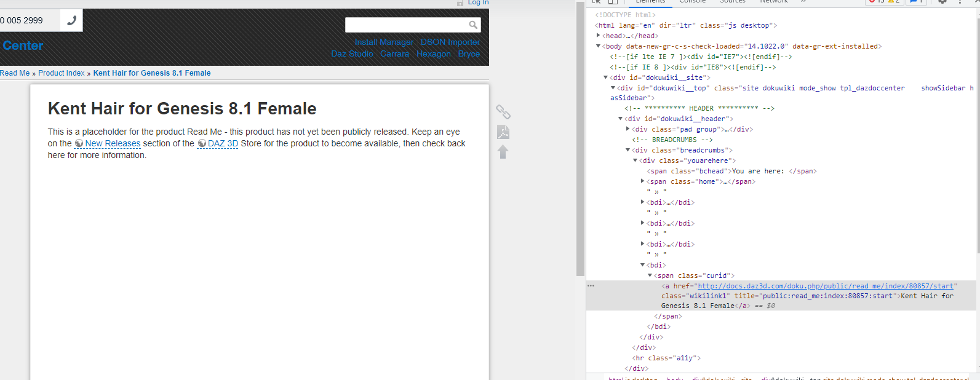Click the DevTools issues message badge
980x380 pixels.
pos(917,2)
